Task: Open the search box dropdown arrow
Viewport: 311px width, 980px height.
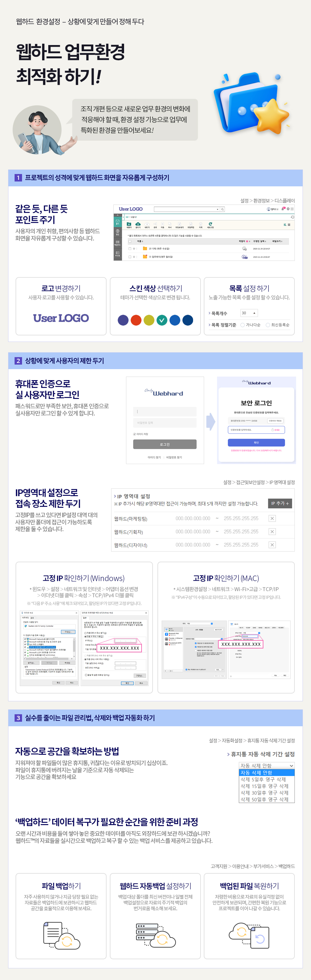Action: (x=217, y=209)
